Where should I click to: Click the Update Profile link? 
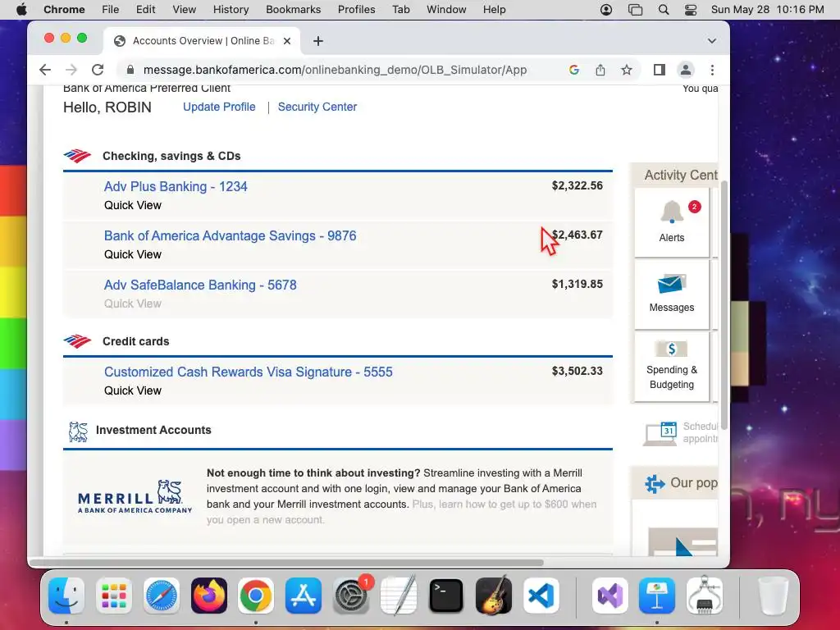pyautogui.click(x=219, y=107)
